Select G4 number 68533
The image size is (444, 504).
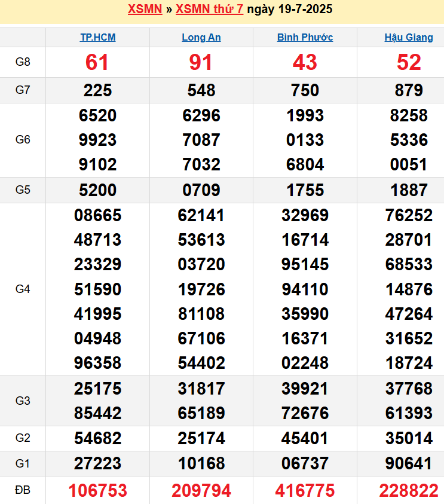pos(409,264)
